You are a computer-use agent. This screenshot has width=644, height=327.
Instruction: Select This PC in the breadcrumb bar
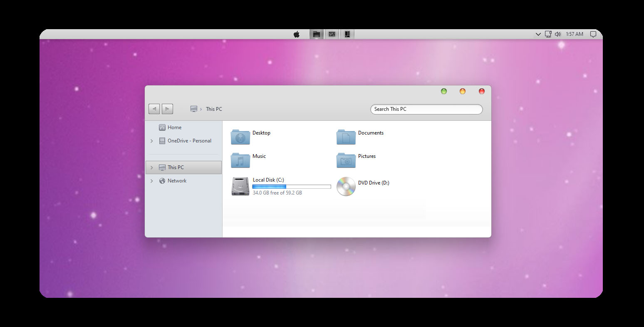coord(214,109)
